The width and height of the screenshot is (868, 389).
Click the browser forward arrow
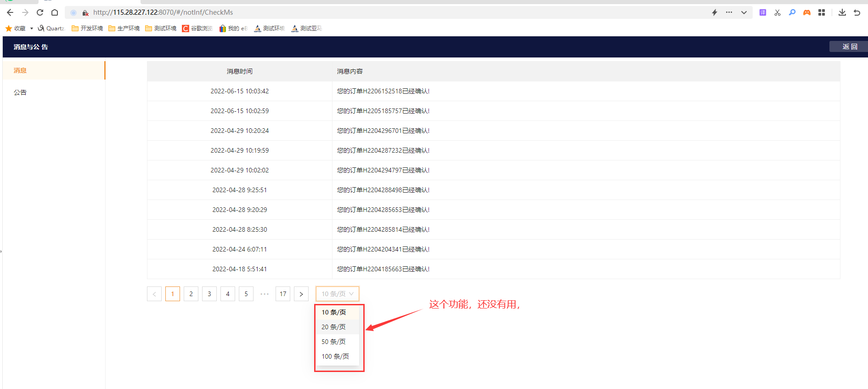click(25, 12)
